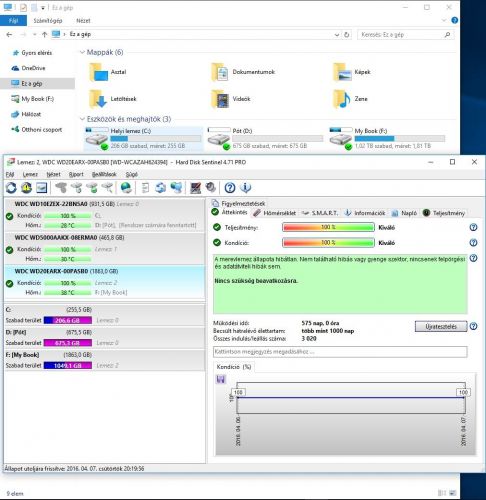The width and height of the screenshot is (486, 500).
Task: Click the comment field 'Kattintson megjegyzés megadásához'
Action: [340, 352]
